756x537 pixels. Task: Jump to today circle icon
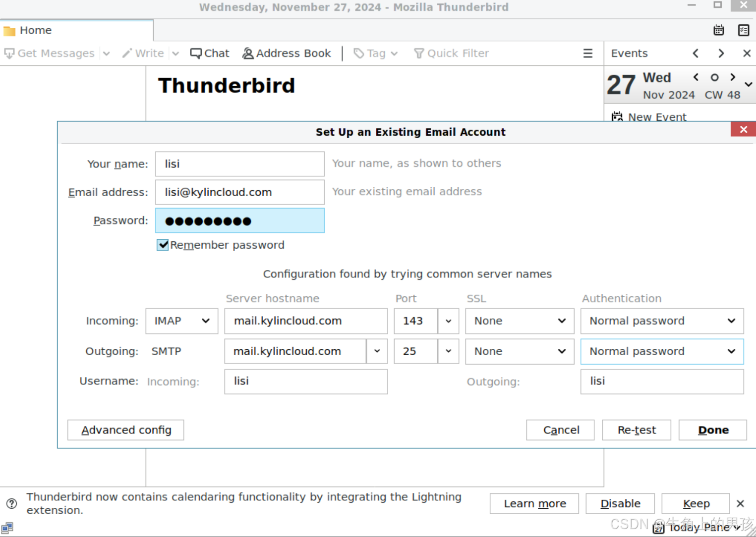coord(714,77)
